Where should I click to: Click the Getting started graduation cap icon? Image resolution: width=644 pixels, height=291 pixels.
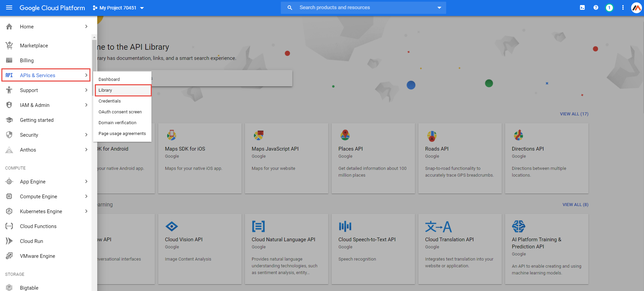9,120
